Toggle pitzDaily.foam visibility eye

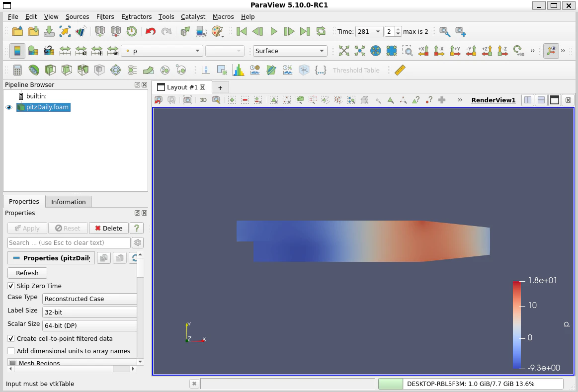pyautogui.click(x=9, y=107)
